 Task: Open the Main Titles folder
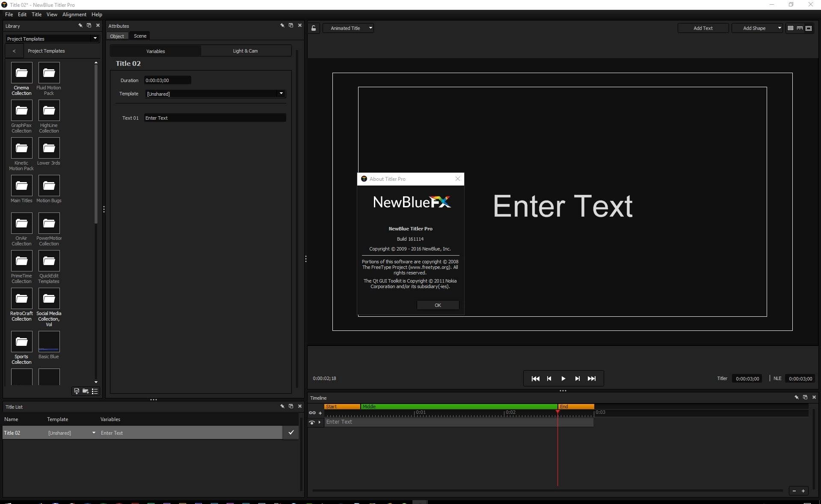pos(21,186)
